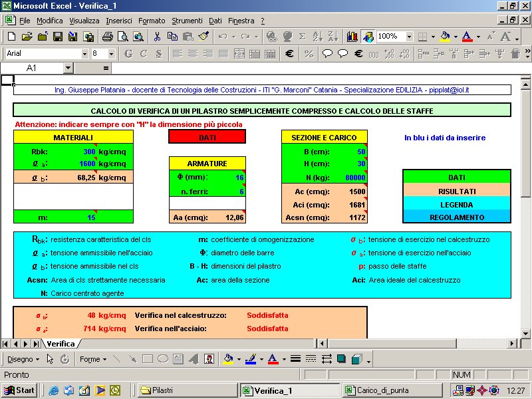Insert WordArt from drawing toolbar
This screenshot has width=532, height=399.
point(194,359)
